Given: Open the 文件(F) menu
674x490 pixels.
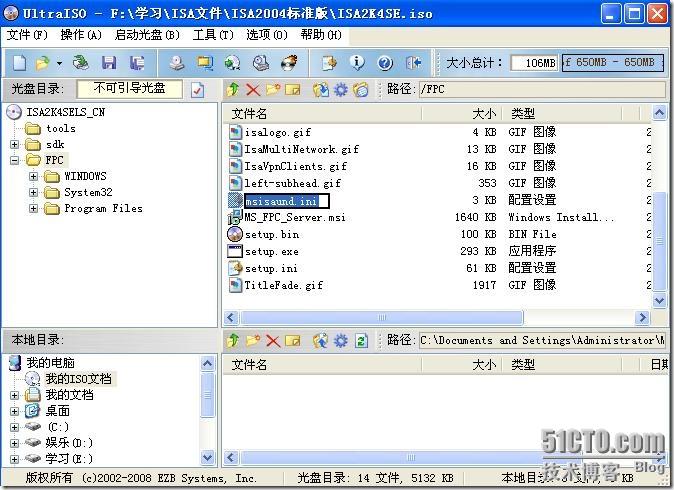Looking at the screenshot, I should click(27, 35).
